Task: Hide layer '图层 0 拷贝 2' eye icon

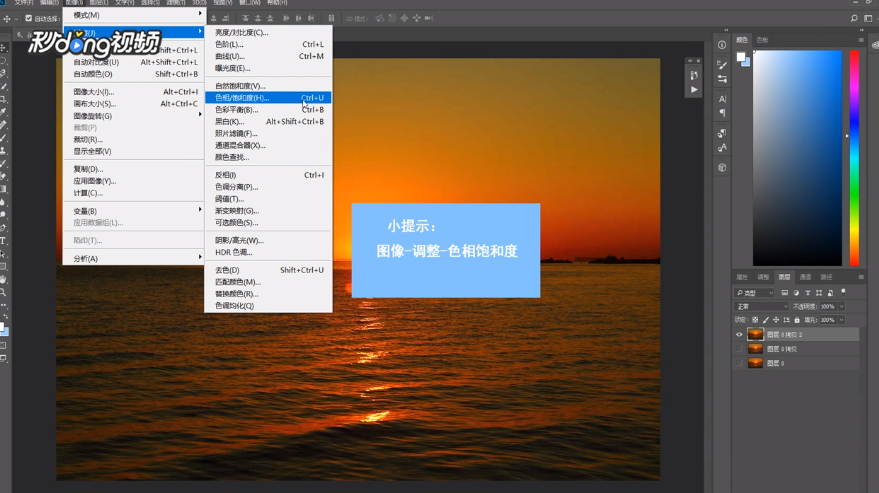Action: [739, 334]
